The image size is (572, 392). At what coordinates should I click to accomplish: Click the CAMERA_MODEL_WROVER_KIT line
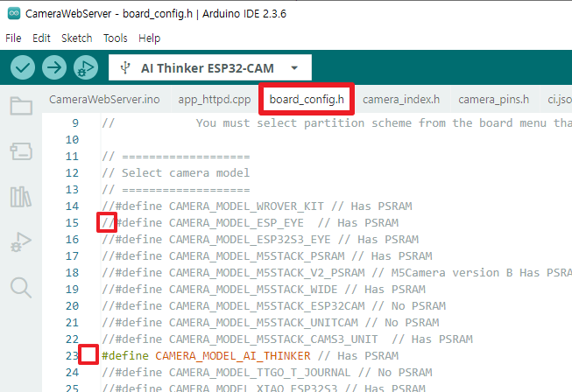pos(258,206)
